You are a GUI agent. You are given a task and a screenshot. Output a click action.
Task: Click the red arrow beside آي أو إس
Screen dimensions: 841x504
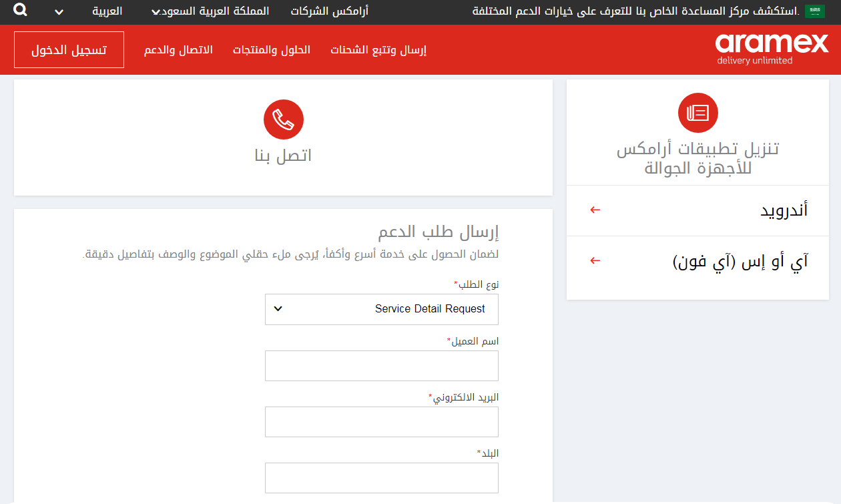coord(595,260)
